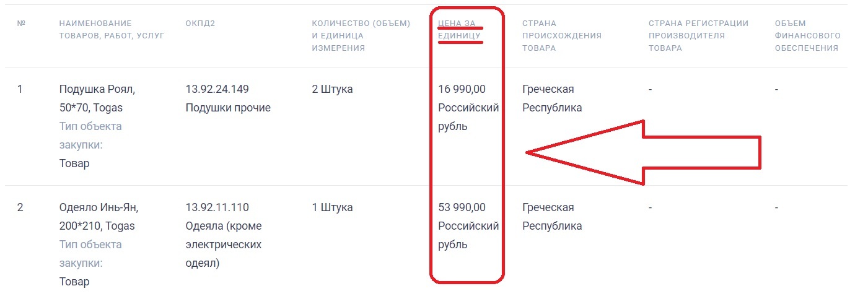
Task: Select item name Подушка Роял, 50*70, Togas
Action: click(x=97, y=98)
